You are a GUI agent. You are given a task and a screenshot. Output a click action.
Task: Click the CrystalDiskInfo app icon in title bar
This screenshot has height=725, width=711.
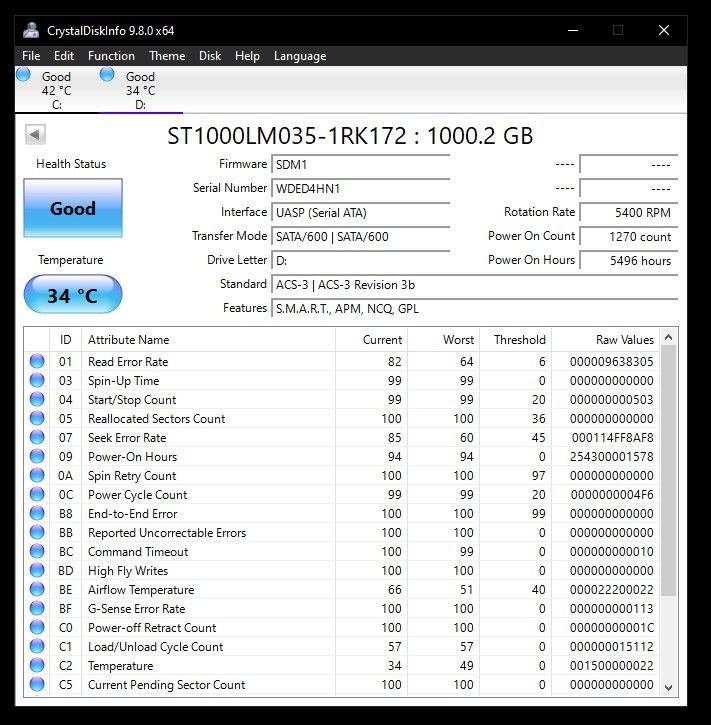31,31
